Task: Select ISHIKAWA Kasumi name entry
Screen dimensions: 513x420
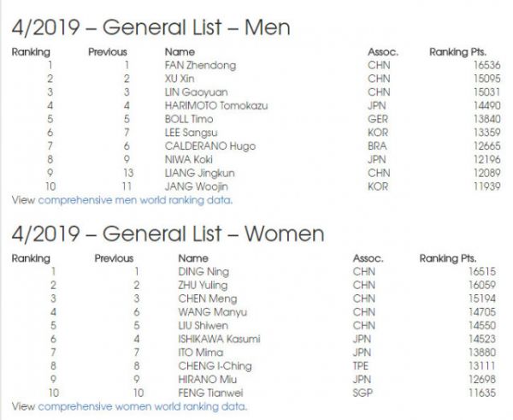Action: [x=219, y=339]
